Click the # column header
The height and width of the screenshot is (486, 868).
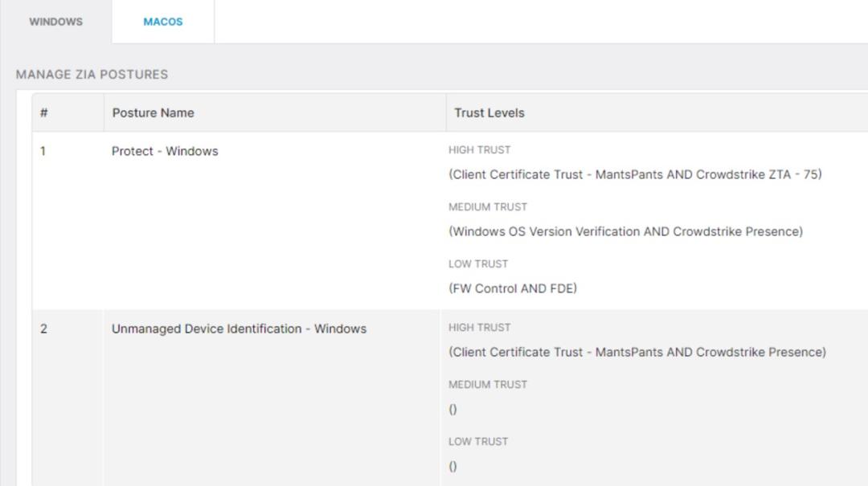[x=44, y=113]
